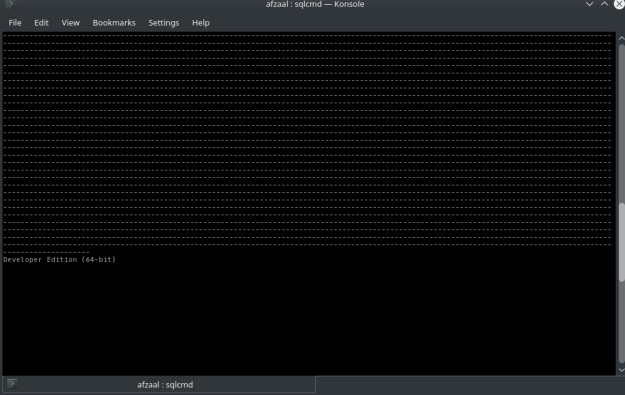Click the terminal icon on the sqlcmd tab
The width and height of the screenshot is (625, 395).
pyautogui.click(x=12, y=383)
